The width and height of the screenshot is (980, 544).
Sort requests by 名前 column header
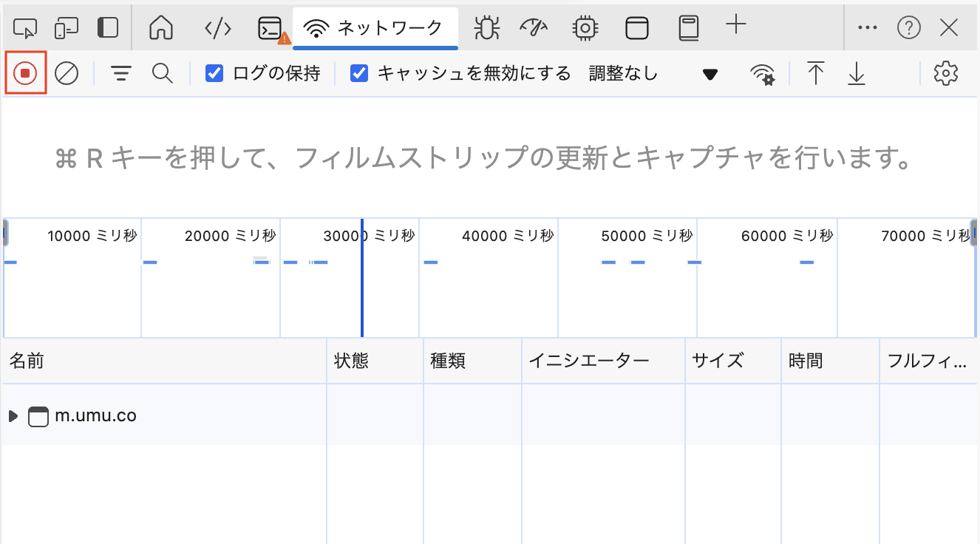27,361
